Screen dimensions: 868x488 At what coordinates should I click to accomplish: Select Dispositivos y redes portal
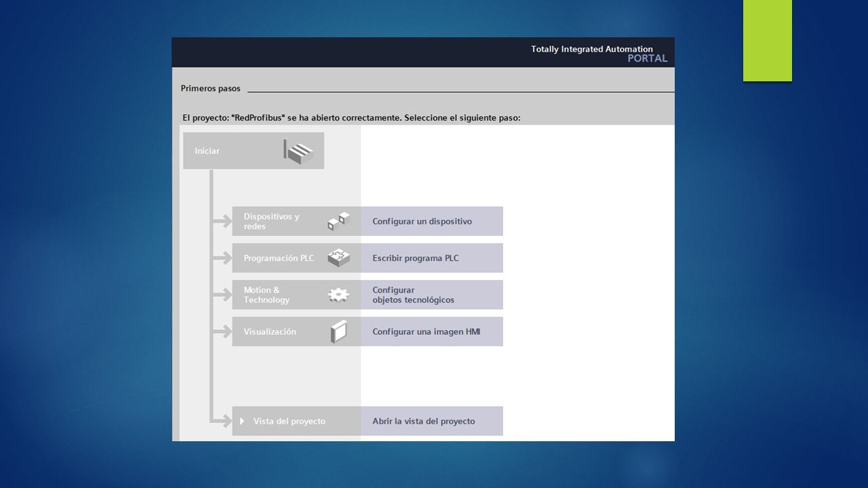click(296, 221)
